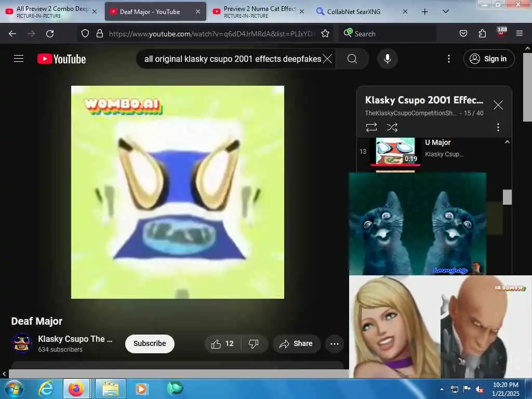Show site security via padlock icon

pyautogui.click(x=99, y=33)
